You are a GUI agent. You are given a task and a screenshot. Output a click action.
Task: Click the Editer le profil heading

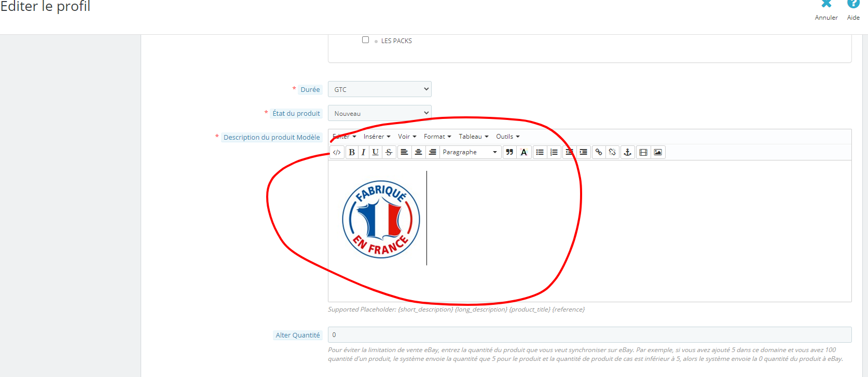45,6
